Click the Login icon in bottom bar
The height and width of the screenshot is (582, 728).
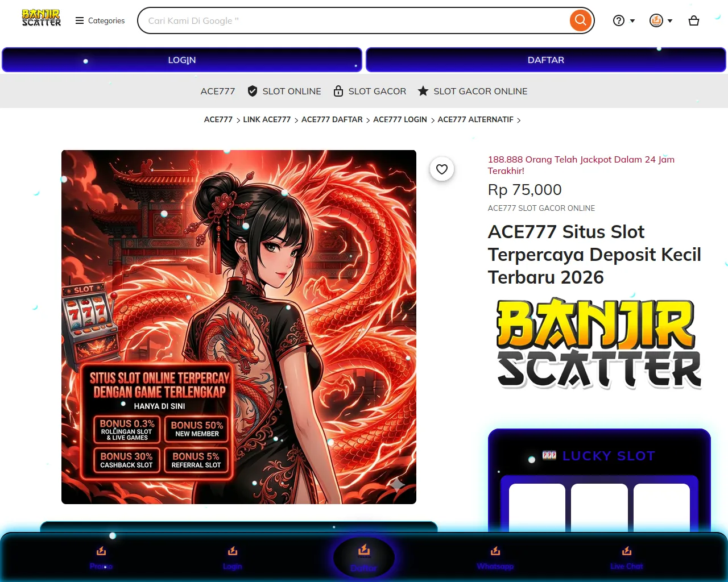click(x=233, y=551)
